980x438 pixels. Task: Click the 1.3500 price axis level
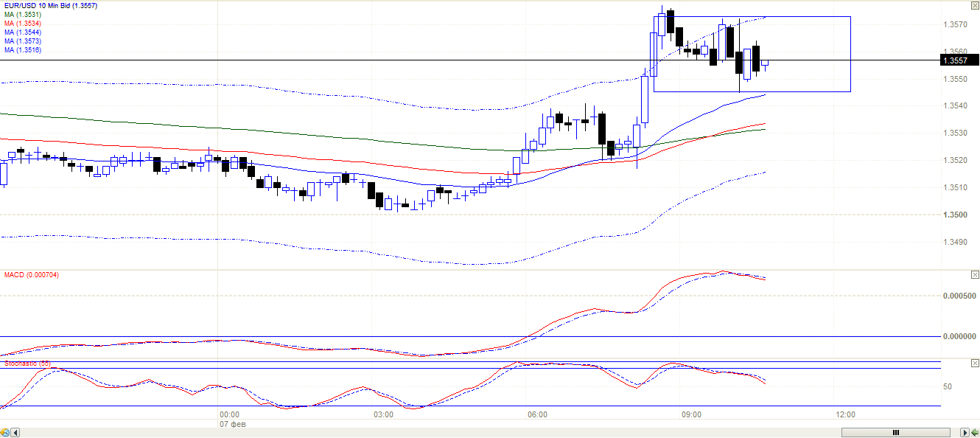[x=955, y=215]
